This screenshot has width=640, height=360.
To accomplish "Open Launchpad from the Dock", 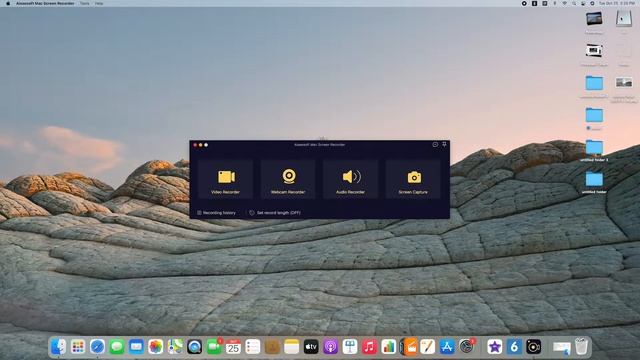I will click(78, 347).
